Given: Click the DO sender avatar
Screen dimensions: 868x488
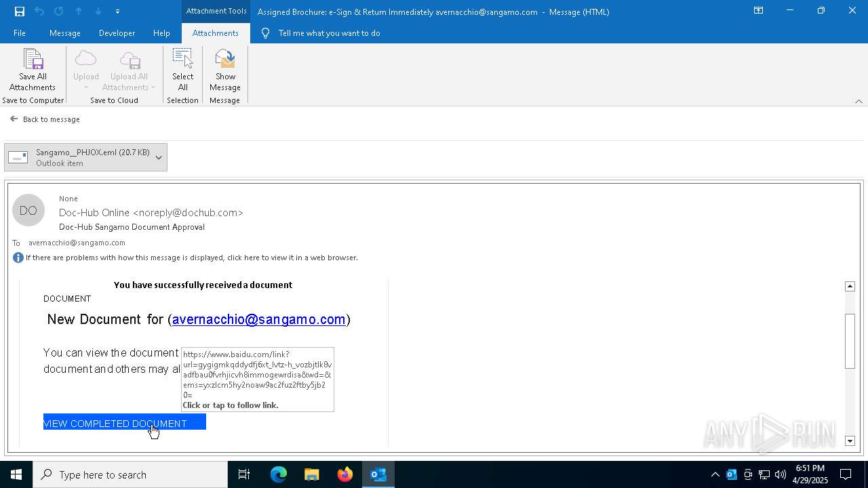Looking at the screenshot, I should (x=28, y=211).
